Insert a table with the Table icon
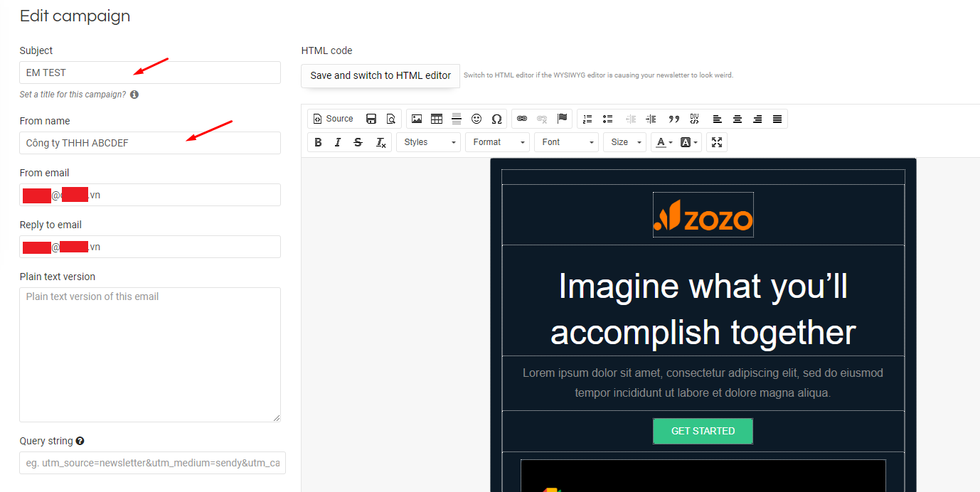This screenshot has height=492, width=980. point(437,119)
